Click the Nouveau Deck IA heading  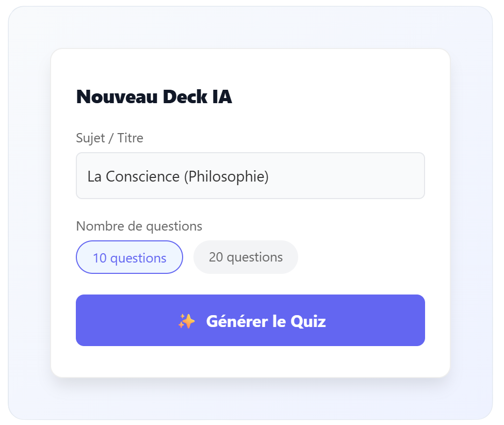(x=154, y=96)
